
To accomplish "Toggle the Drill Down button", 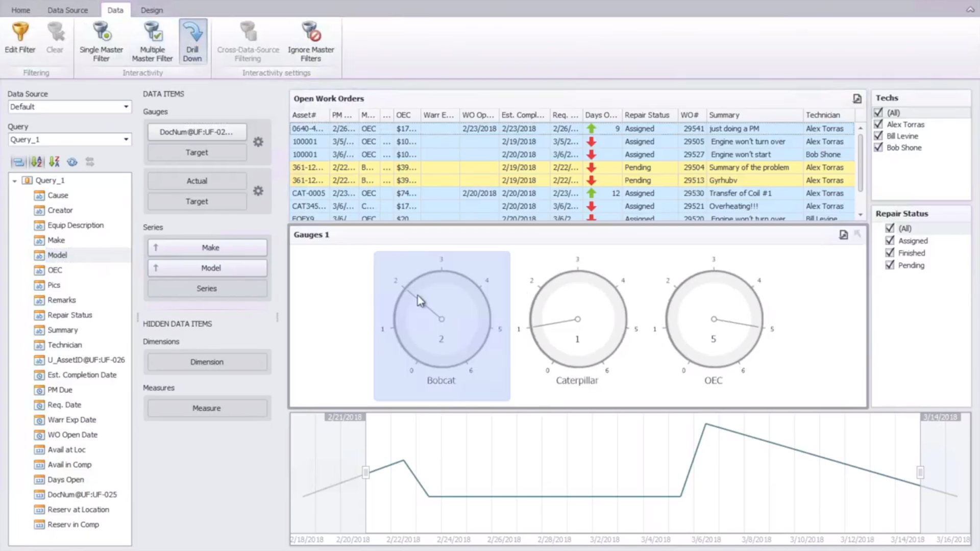I will click(192, 41).
